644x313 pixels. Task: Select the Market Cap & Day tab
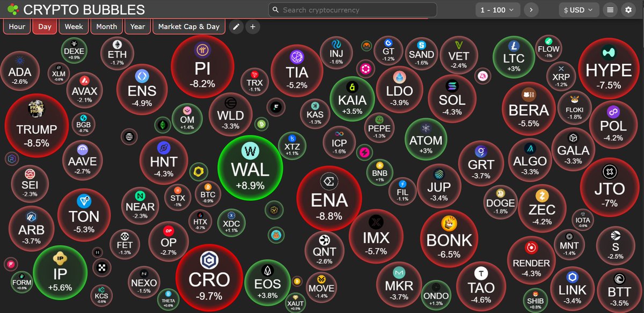[189, 26]
